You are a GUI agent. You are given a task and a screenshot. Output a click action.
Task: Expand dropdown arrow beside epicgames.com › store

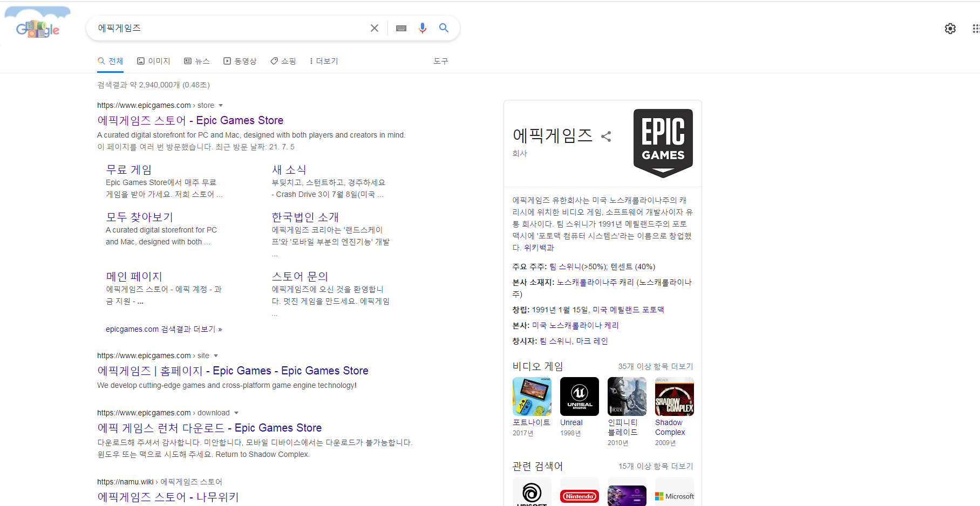click(x=221, y=106)
